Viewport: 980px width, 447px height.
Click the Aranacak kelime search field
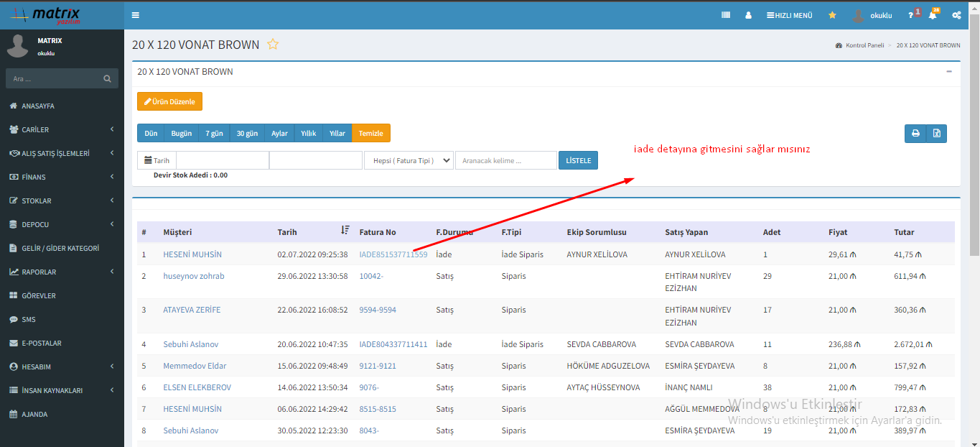[505, 160]
